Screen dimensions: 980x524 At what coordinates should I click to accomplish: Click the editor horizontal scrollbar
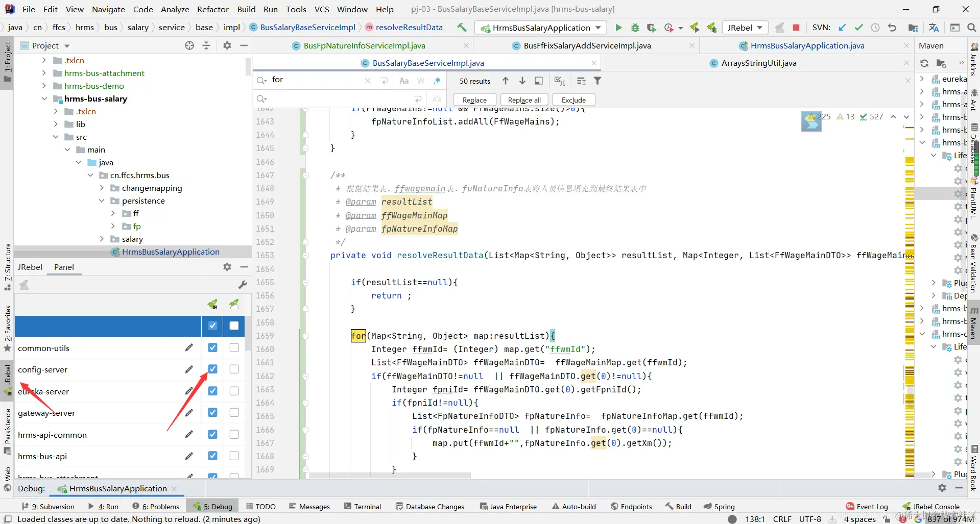pos(390,476)
